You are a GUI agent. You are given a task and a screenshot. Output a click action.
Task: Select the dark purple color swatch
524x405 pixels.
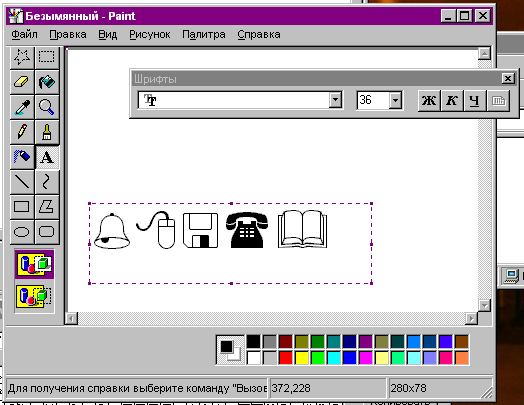tap(366, 342)
